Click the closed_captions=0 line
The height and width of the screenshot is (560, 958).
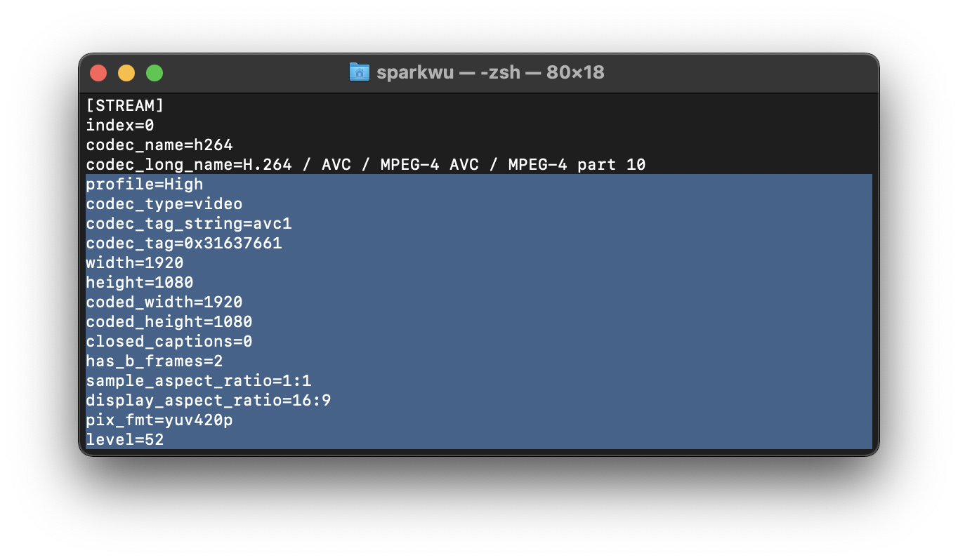click(169, 342)
